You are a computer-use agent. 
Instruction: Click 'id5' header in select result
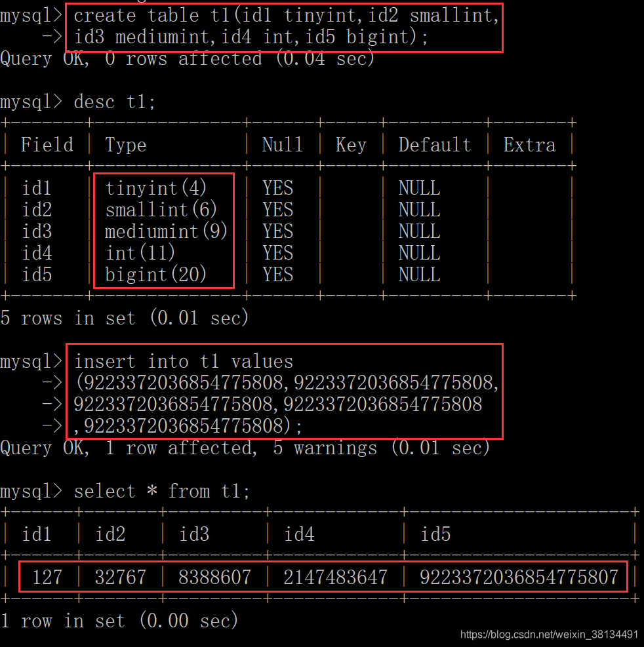click(x=435, y=534)
